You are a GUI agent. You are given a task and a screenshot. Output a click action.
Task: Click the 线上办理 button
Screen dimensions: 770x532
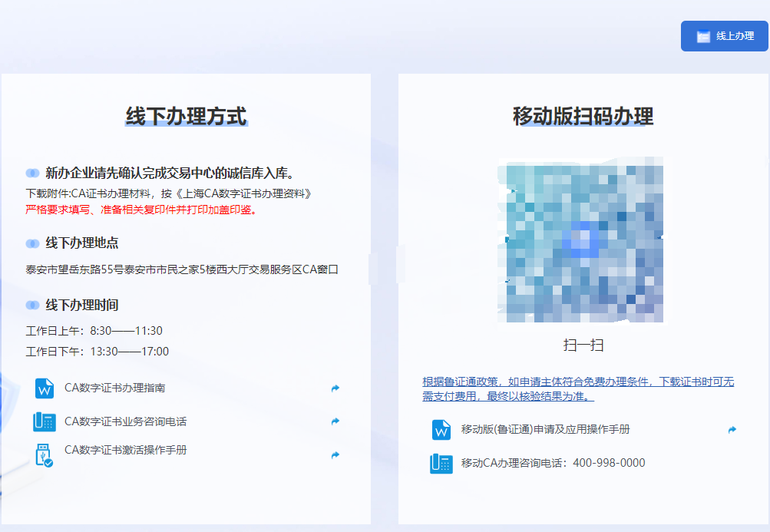pyautogui.click(x=724, y=36)
